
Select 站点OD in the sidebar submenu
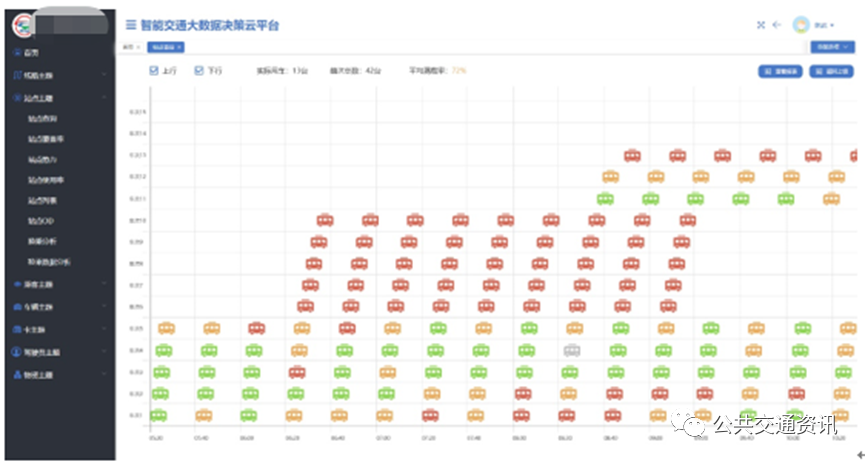45,220
